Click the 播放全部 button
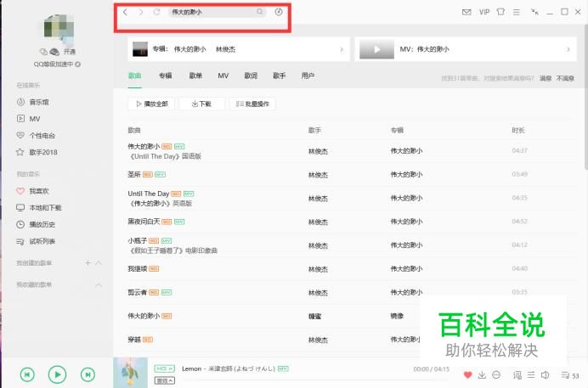Screen dimensions: 588x388 pos(151,104)
